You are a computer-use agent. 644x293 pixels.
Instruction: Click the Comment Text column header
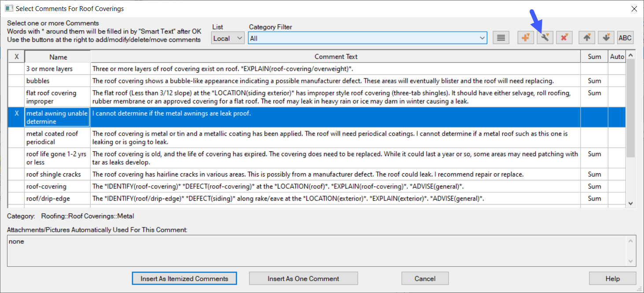click(335, 57)
